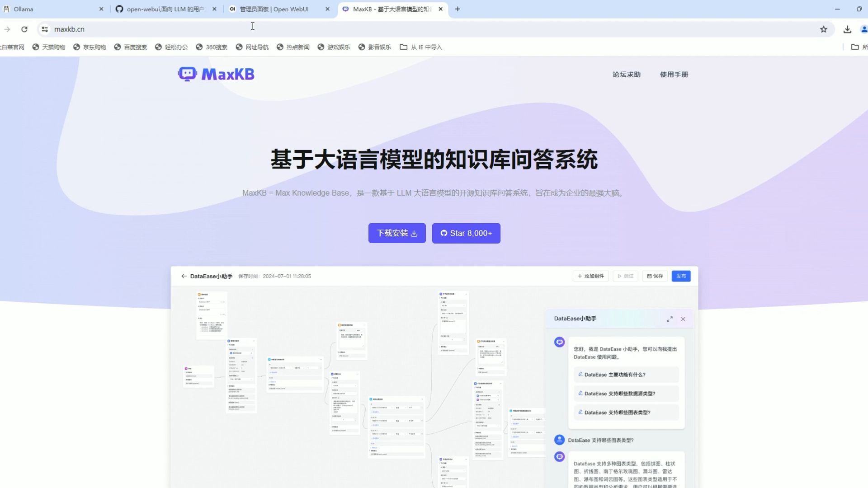Select question DataEase 支持哪些数据源类型?
The width and height of the screenshot is (868, 488).
pos(626,394)
